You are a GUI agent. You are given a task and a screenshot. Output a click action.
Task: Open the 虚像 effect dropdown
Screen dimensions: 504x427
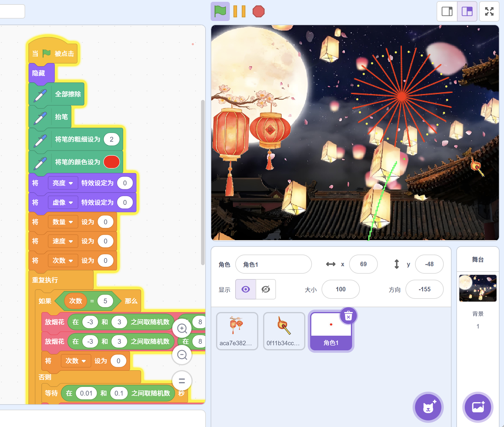(x=63, y=202)
